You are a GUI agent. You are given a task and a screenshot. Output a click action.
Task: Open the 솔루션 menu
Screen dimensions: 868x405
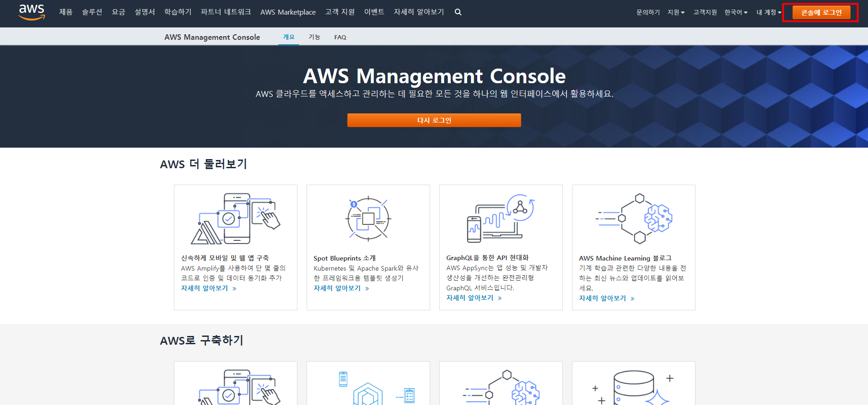[92, 12]
